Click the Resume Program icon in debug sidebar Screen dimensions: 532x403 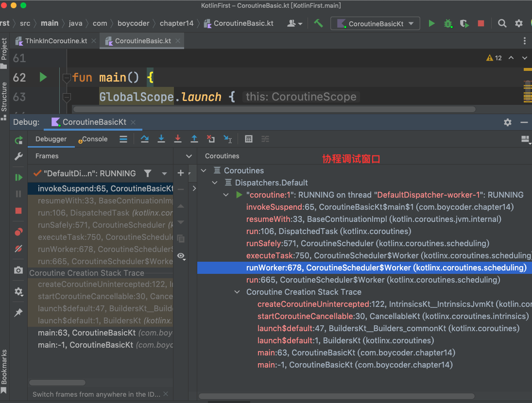(18, 177)
